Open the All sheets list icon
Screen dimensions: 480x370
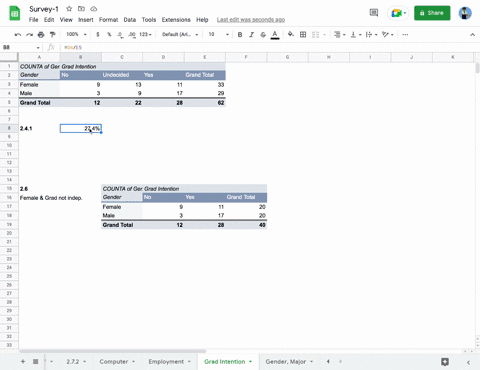(x=35, y=361)
